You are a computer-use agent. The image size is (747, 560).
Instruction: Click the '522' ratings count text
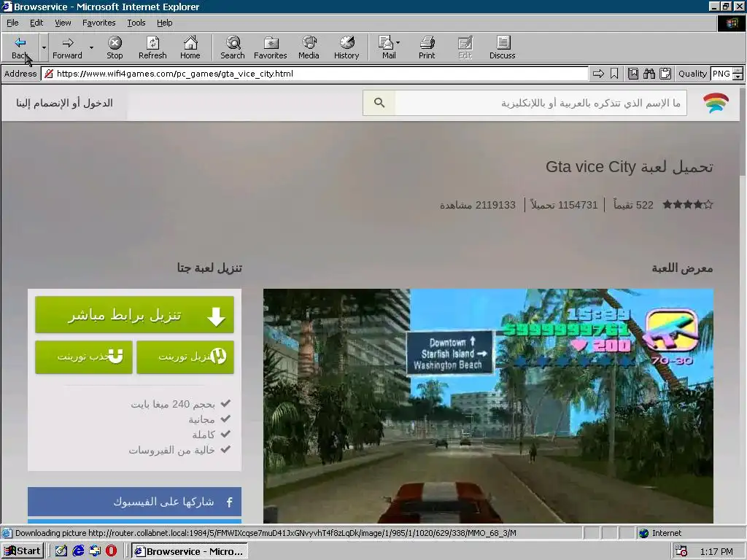point(645,205)
